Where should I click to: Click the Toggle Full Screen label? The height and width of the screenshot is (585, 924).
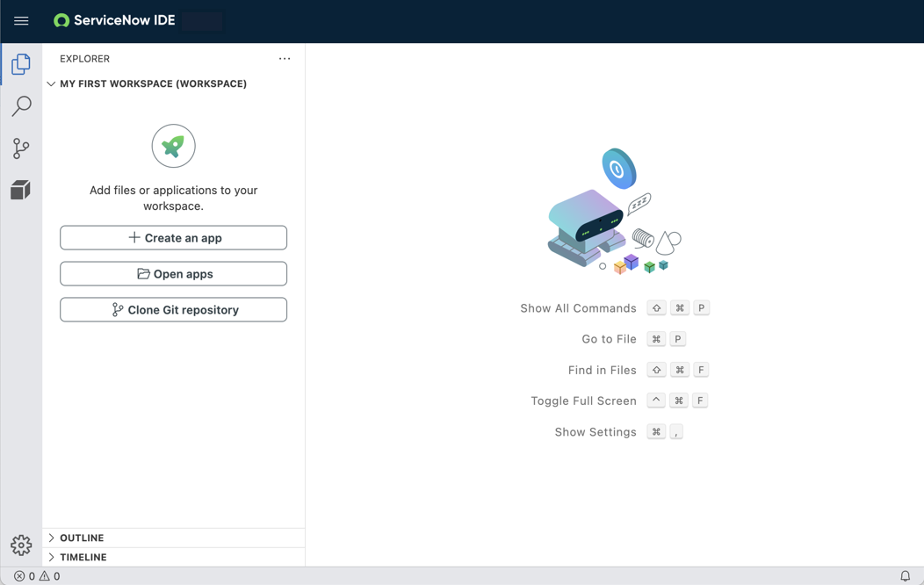[x=583, y=401]
